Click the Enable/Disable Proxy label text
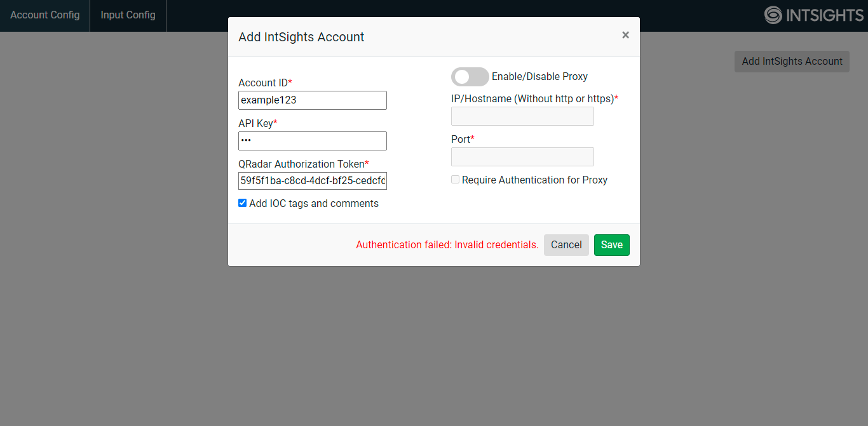868x426 pixels. 539,77
